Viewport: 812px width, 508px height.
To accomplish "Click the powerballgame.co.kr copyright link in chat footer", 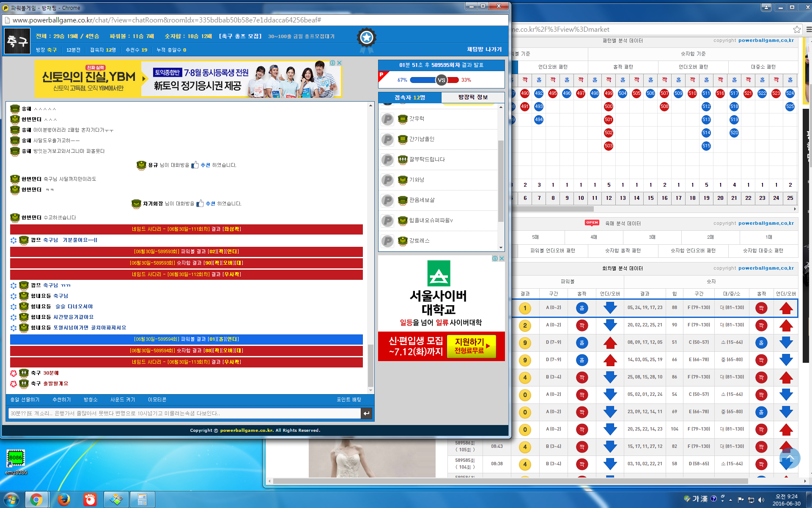I will (x=247, y=430).
